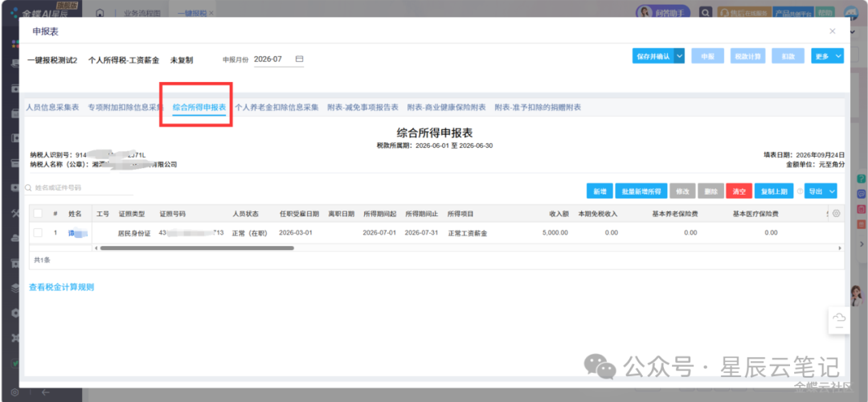Screen dimensions: 868x402
Task: Click the 居民身份证 cell
Action: [x=134, y=233]
